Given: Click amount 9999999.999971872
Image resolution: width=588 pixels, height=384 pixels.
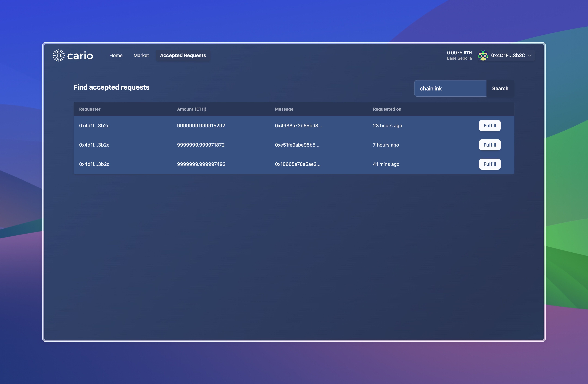Looking at the screenshot, I should point(201,145).
